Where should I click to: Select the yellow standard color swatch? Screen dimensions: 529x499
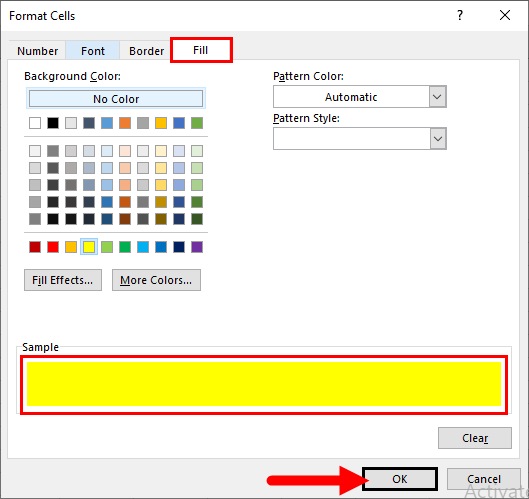(x=89, y=247)
